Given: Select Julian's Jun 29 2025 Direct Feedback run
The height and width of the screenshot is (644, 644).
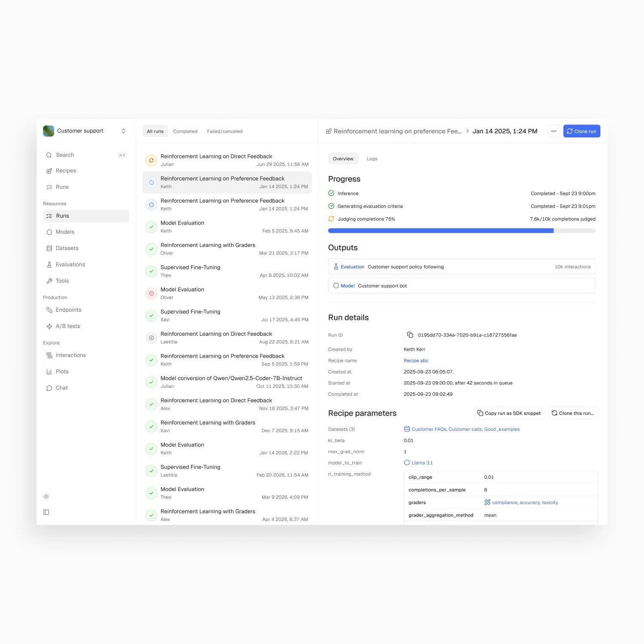Looking at the screenshot, I should point(227,160).
